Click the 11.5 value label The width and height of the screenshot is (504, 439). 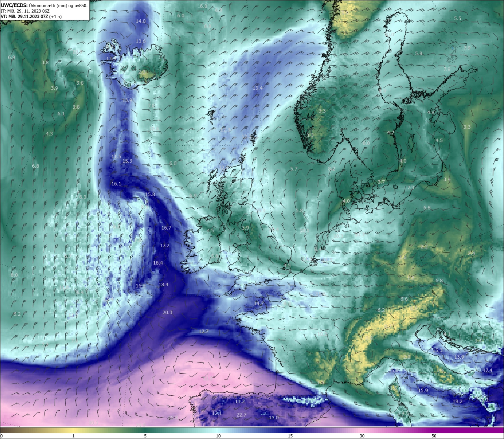(x=116, y=157)
